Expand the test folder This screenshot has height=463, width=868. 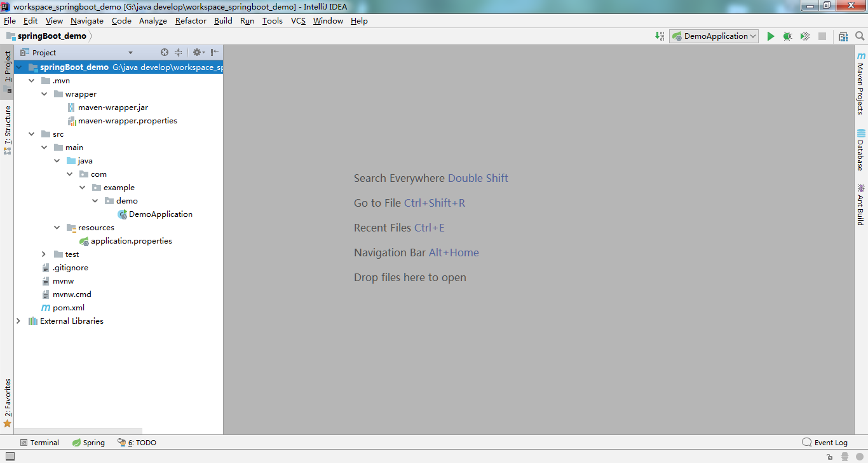(44, 254)
